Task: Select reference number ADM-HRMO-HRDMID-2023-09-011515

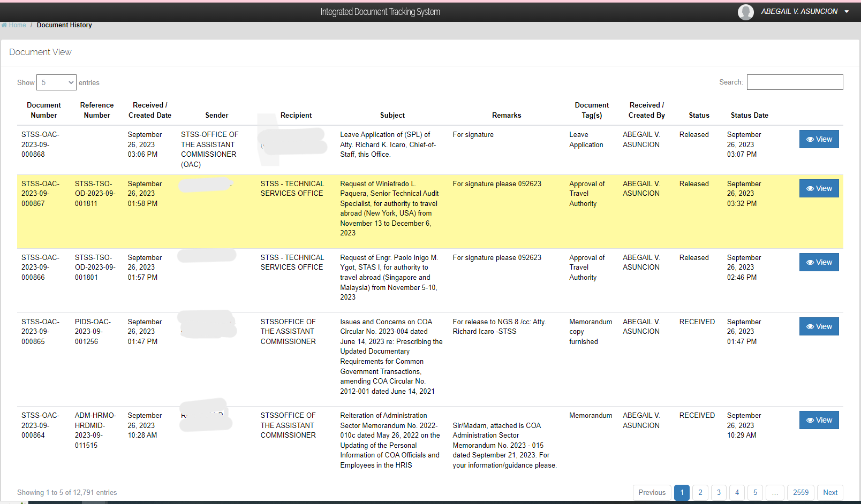Action: tap(95, 430)
